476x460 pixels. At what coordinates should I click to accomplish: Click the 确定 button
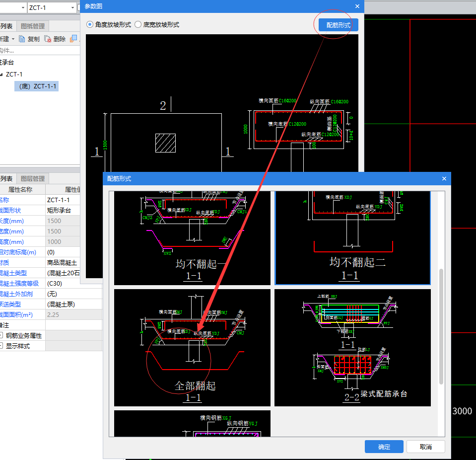[384, 447]
